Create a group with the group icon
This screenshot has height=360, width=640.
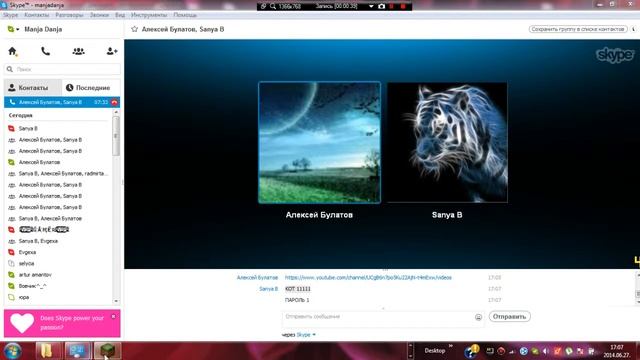78,51
